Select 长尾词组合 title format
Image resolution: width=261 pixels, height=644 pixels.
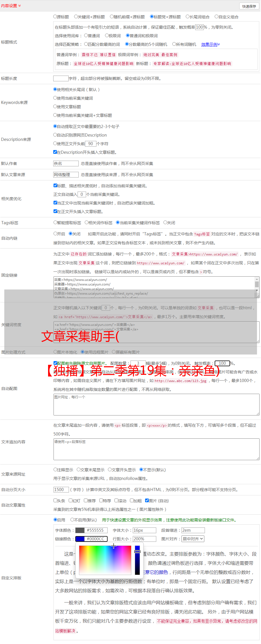pyautogui.click(x=188, y=17)
